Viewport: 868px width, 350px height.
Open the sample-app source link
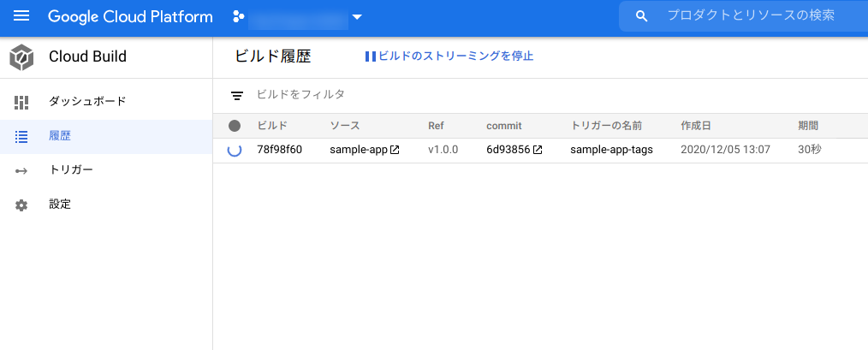click(358, 150)
